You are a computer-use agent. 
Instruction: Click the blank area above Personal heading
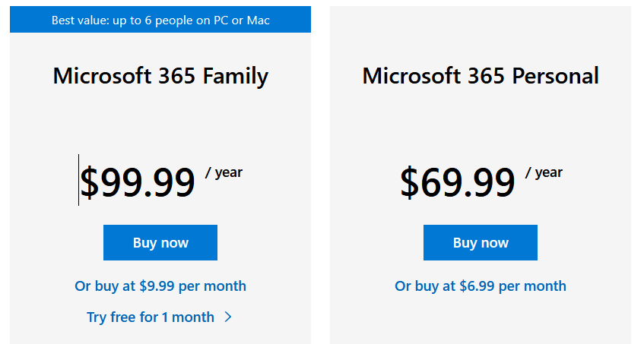481,30
